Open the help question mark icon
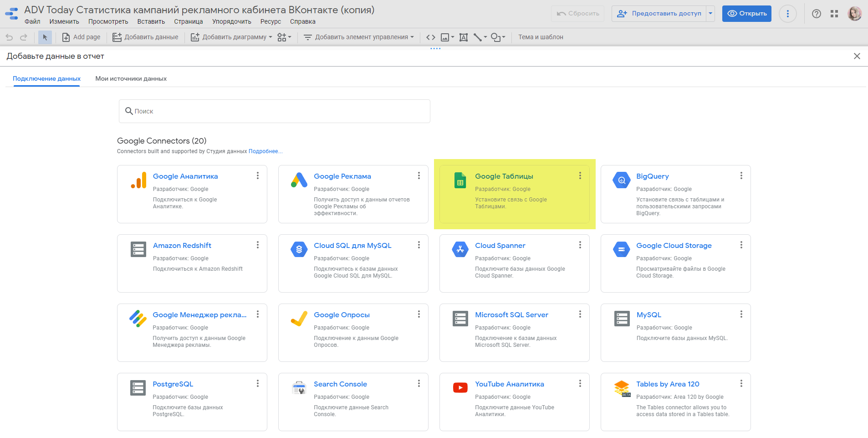Screen dimensions: 868x438 coord(816,14)
